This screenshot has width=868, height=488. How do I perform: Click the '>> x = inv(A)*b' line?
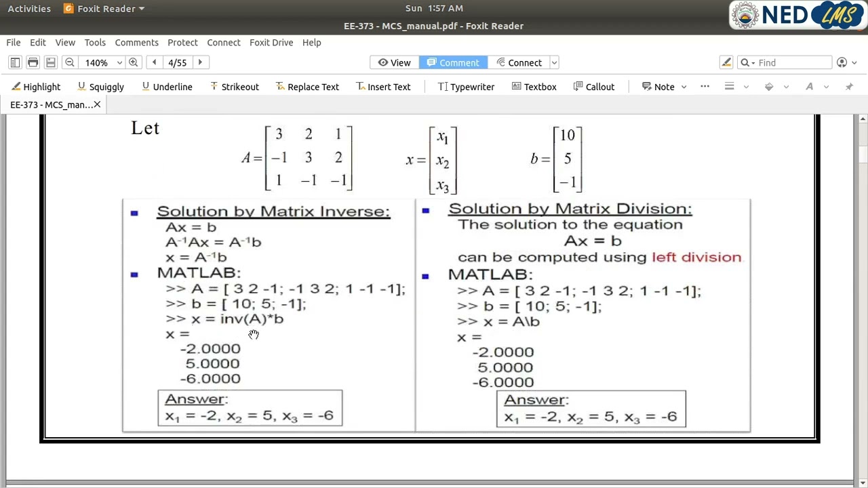point(224,319)
